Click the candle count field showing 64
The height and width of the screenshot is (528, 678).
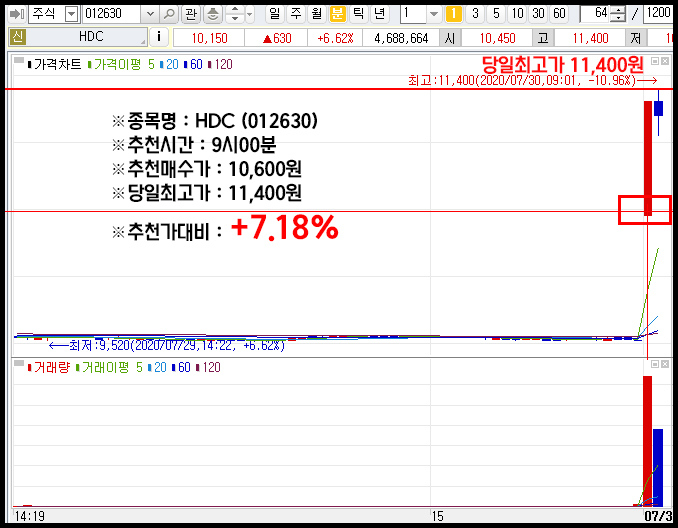point(595,14)
